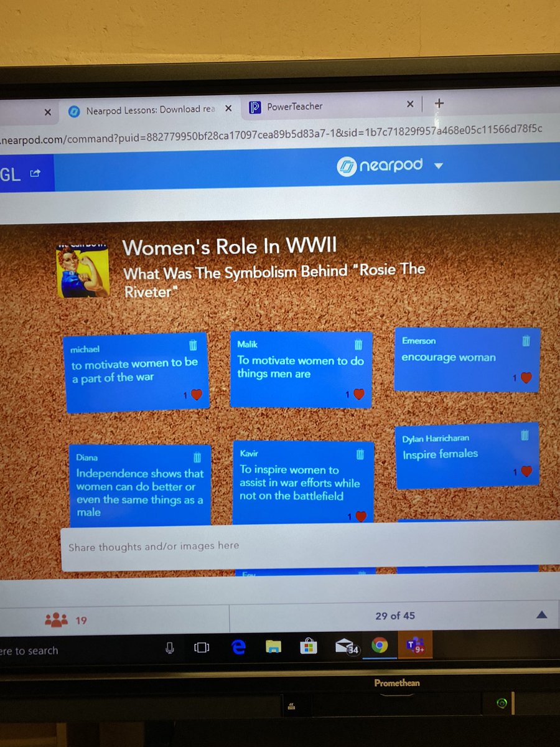Close the PowerTeacher tab
Screen dimensions: 560x747
410,105
